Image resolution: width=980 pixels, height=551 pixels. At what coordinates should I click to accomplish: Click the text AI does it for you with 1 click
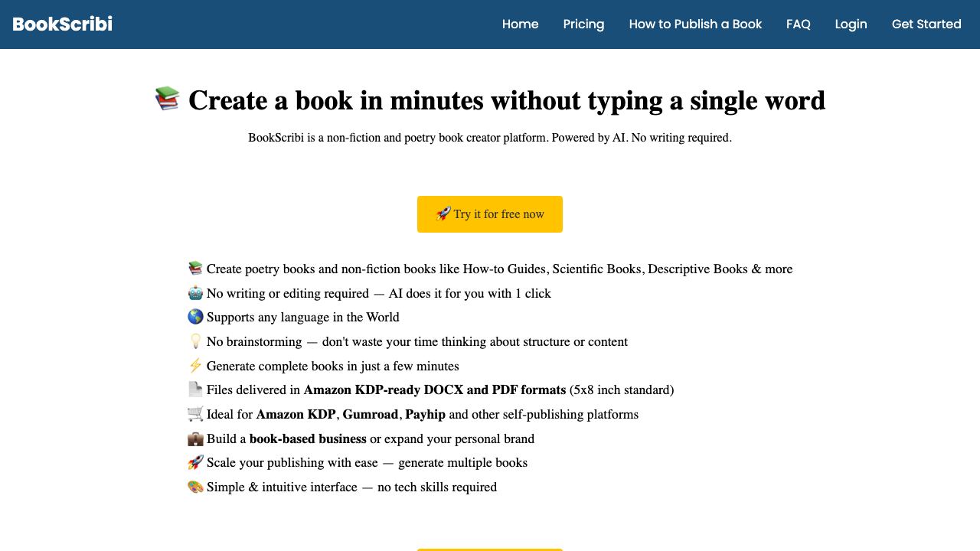(469, 293)
